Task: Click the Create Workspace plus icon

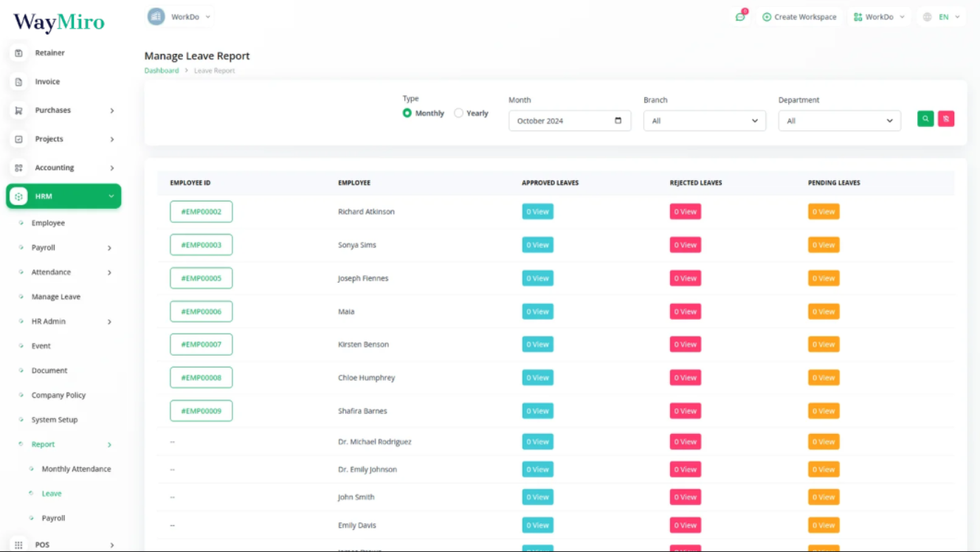Action: coord(767,17)
